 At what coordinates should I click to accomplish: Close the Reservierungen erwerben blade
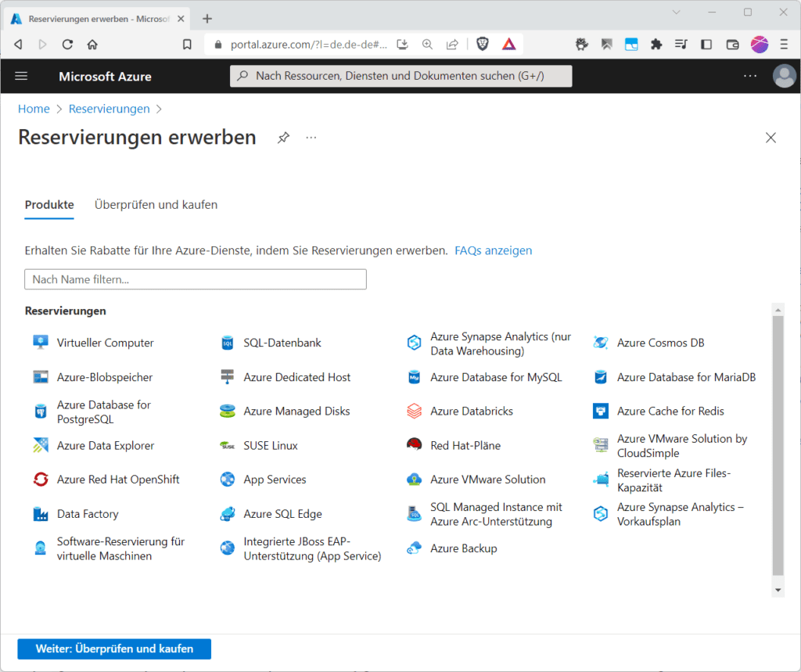[x=770, y=138]
